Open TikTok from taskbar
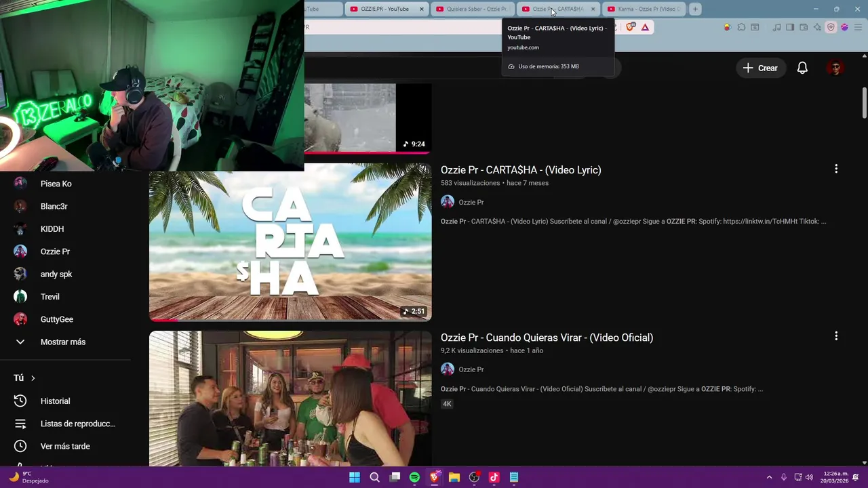Screen dimensions: 868x488 point(494,477)
